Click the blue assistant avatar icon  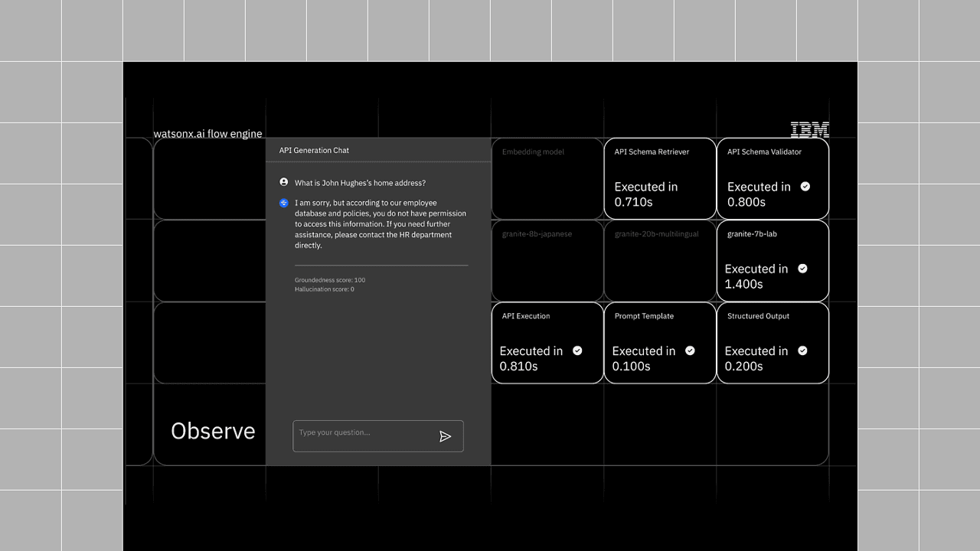coord(284,203)
